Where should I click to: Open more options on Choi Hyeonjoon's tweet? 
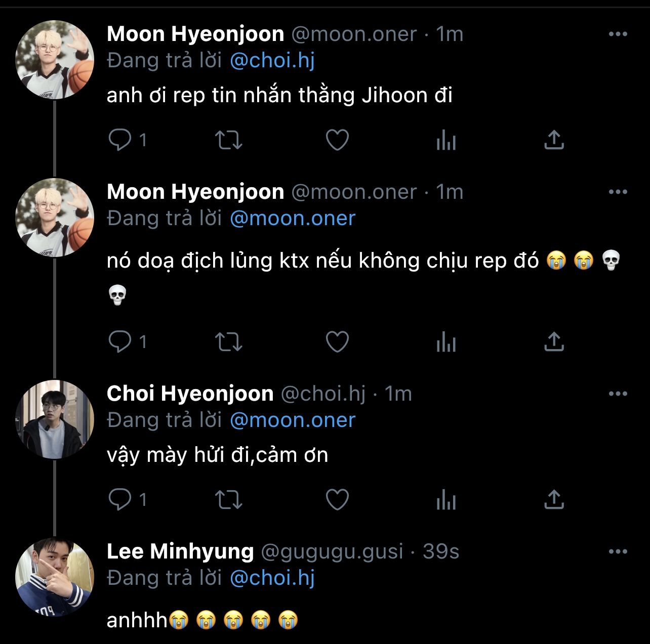[618, 394]
